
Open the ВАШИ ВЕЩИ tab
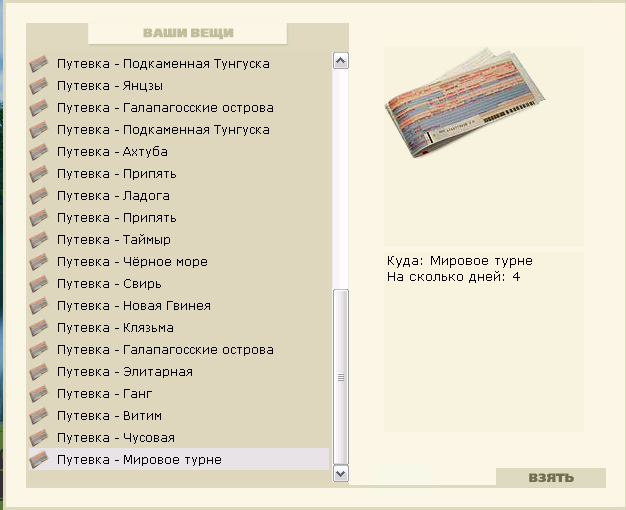tap(188, 33)
